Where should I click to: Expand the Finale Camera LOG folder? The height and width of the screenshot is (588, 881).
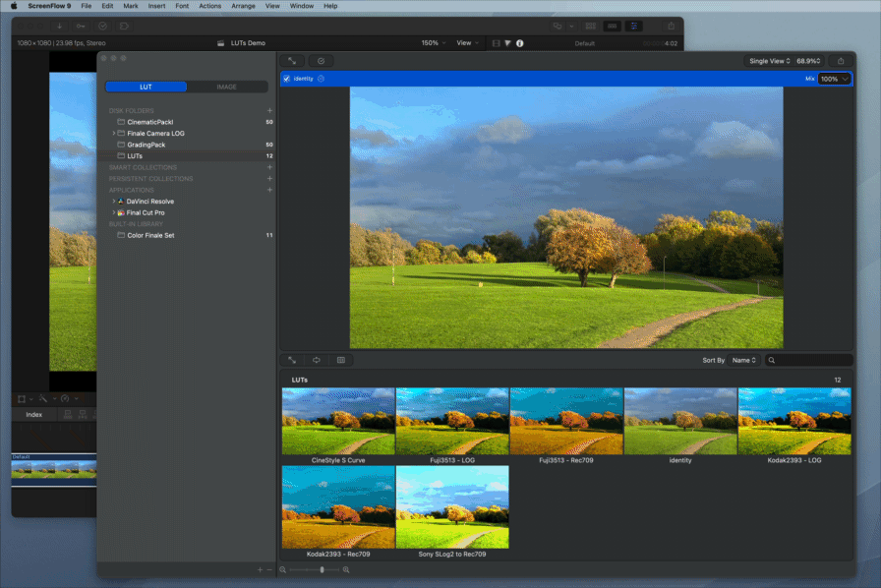coord(113,133)
